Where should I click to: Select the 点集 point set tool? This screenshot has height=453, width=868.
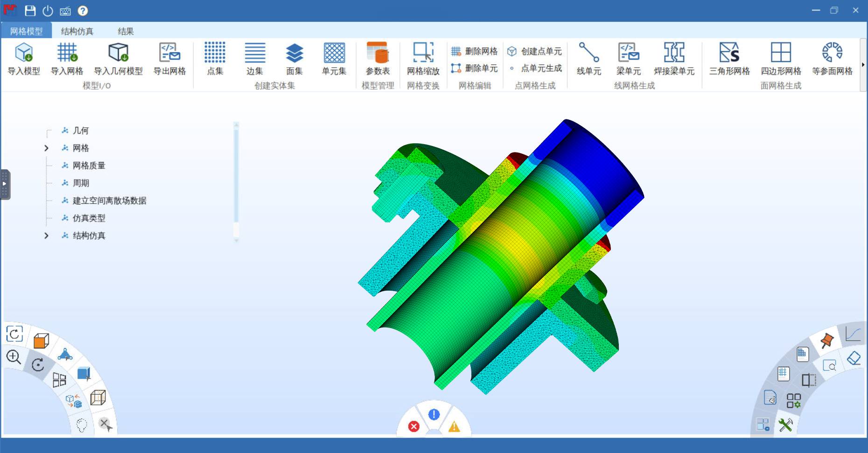point(215,52)
